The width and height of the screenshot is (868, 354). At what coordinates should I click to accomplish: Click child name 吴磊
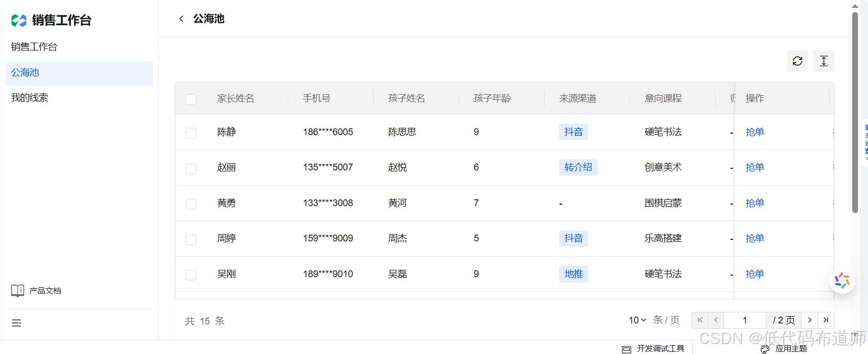tap(397, 274)
